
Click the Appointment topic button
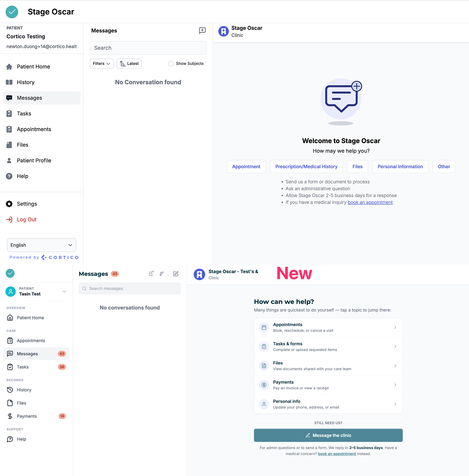pyautogui.click(x=246, y=167)
